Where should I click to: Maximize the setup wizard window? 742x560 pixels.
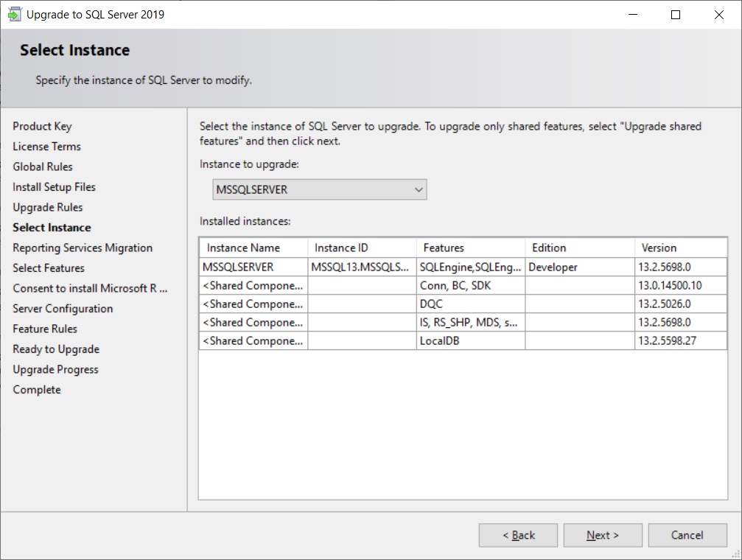pyautogui.click(x=676, y=15)
